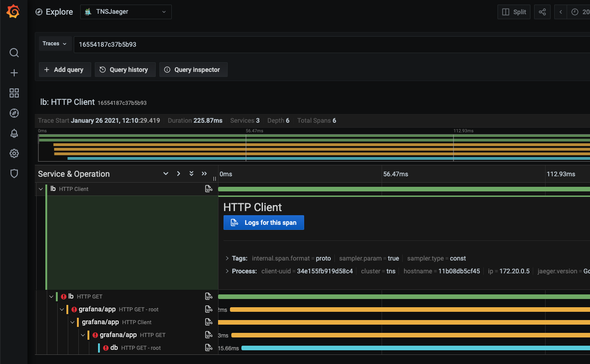The image size is (590, 364).
Task: Click log icon for lb HTTP Client
Action: [x=209, y=189]
